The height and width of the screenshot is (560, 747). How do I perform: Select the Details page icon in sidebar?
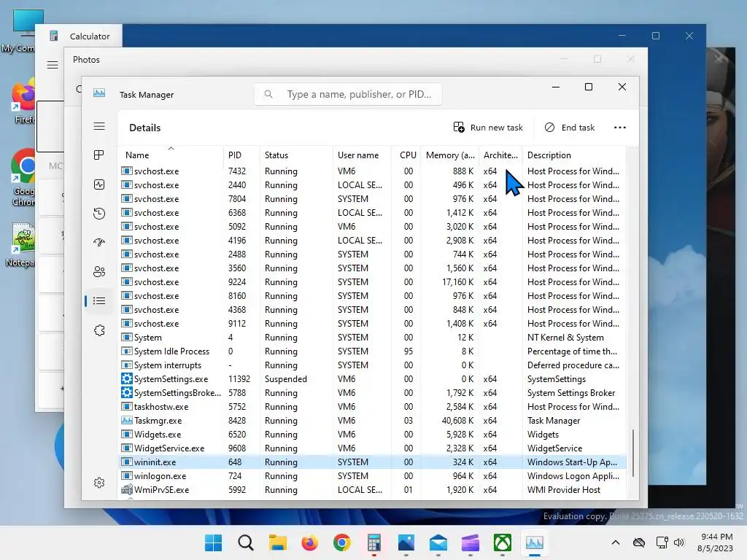point(99,301)
